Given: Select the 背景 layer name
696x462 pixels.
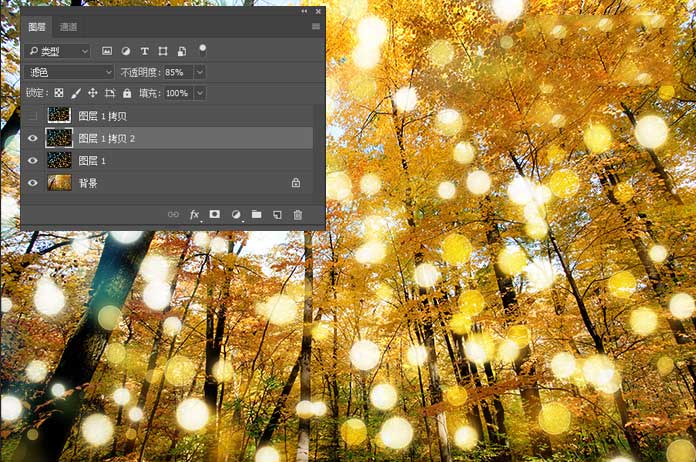Looking at the screenshot, I should (88, 183).
